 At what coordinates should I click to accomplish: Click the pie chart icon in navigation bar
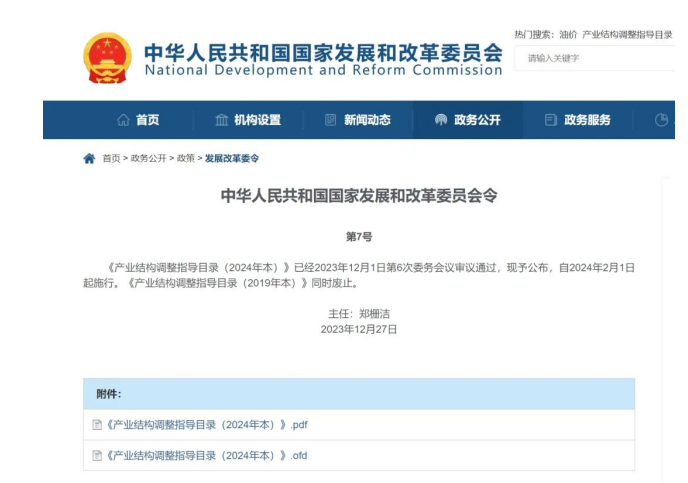661,120
